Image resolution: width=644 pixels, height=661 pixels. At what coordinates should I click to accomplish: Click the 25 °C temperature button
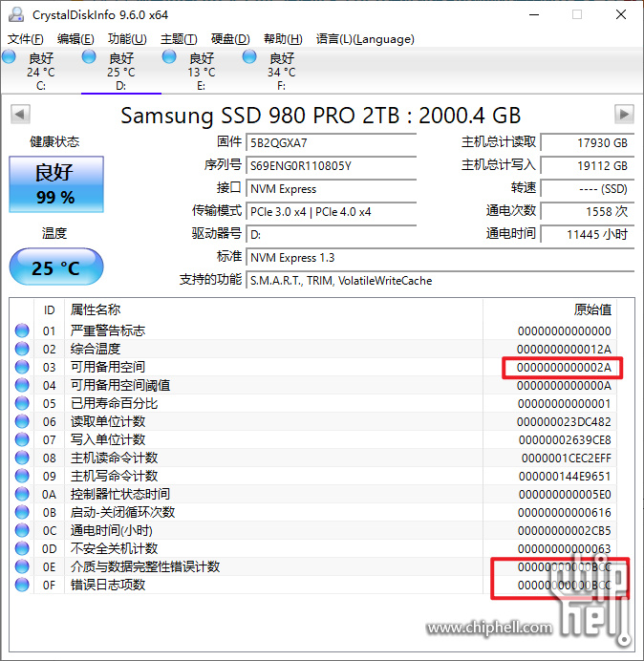pyautogui.click(x=56, y=267)
